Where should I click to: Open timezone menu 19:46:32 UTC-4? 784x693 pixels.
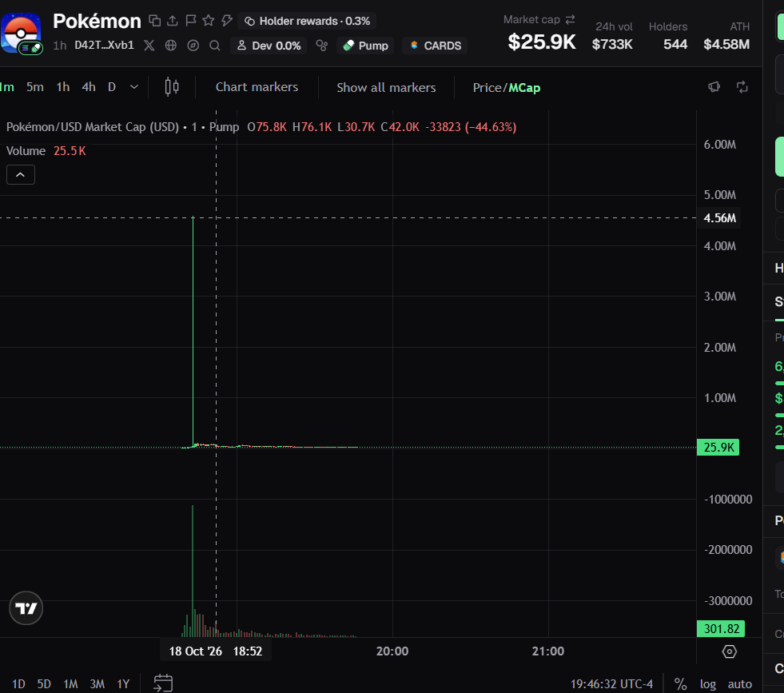(x=611, y=684)
